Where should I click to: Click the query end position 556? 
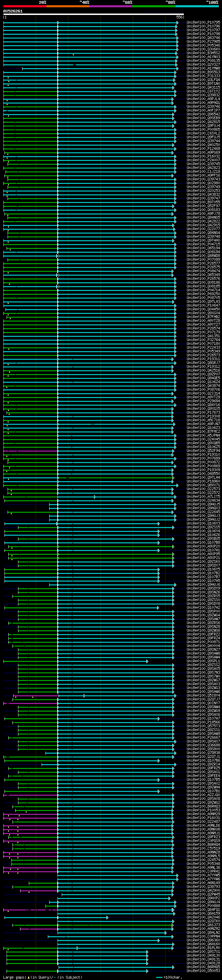[x=179, y=17]
